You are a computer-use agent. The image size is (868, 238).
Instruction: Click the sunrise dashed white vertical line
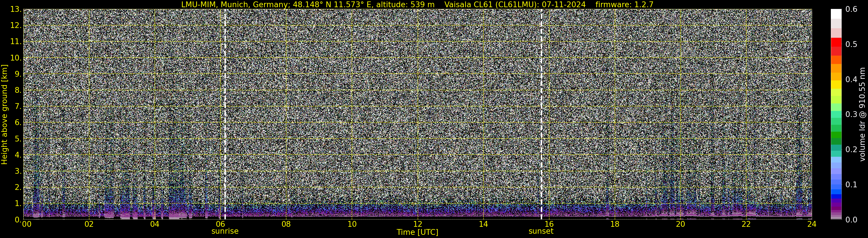225,114
